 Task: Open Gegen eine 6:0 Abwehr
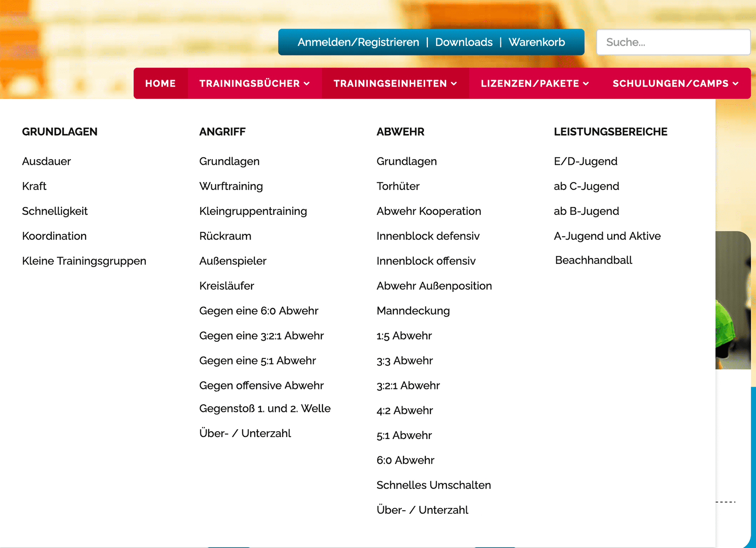[x=259, y=311]
